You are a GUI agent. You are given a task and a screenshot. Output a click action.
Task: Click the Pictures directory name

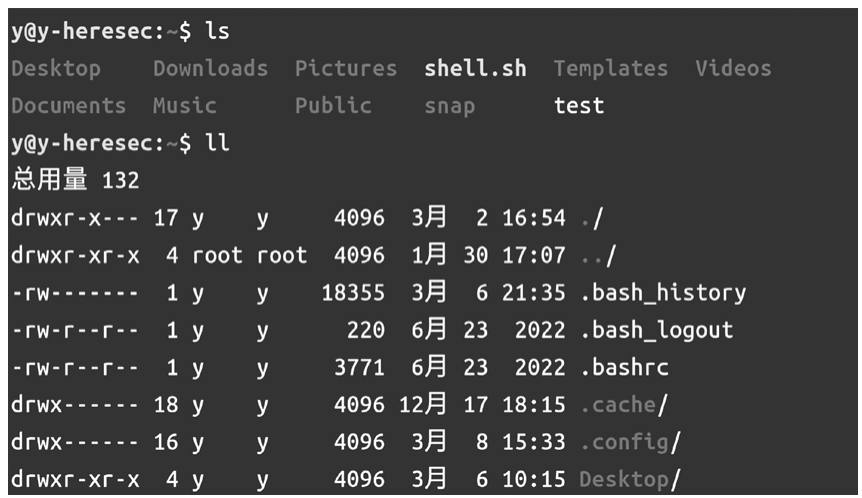pyautogui.click(x=345, y=69)
